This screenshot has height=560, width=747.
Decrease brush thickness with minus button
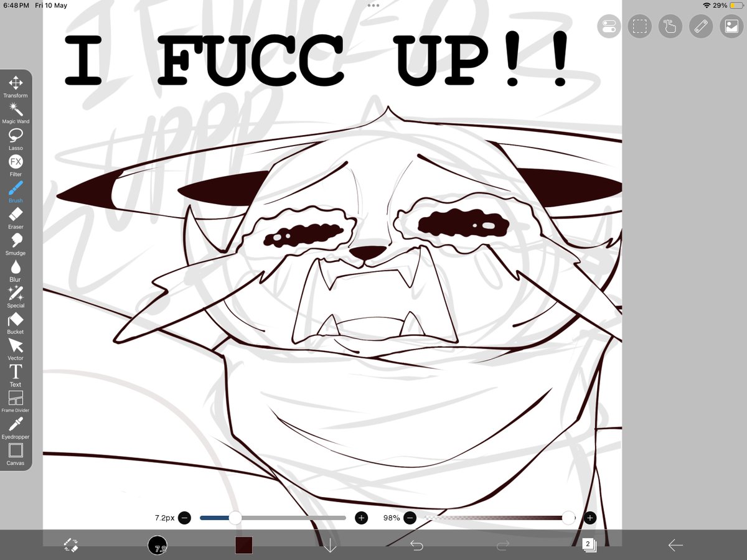tap(185, 518)
